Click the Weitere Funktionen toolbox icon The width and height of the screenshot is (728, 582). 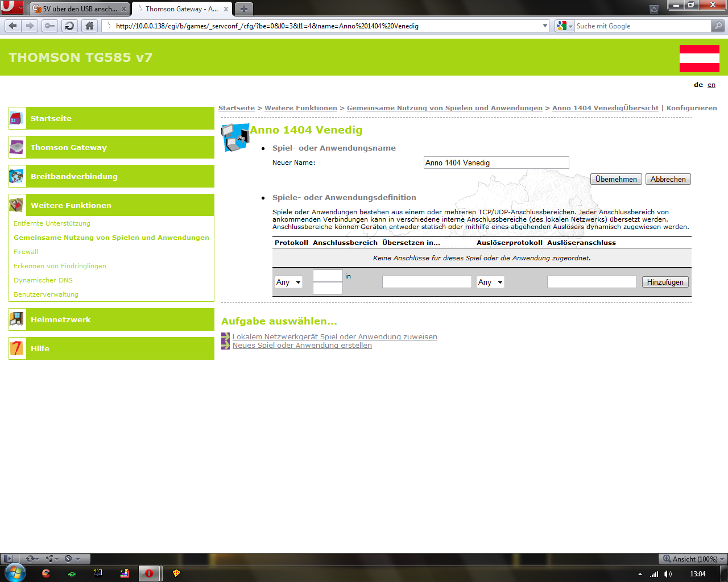point(16,205)
